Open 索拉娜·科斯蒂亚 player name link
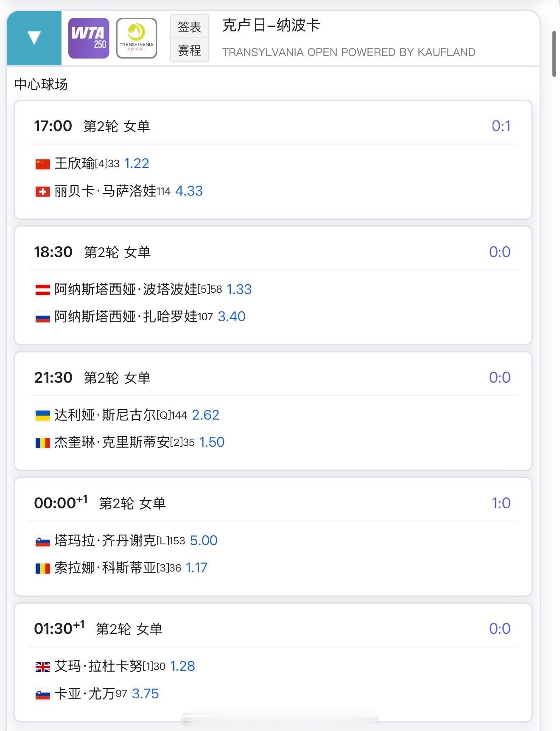Image resolution: width=560 pixels, height=731 pixels. 105,568
